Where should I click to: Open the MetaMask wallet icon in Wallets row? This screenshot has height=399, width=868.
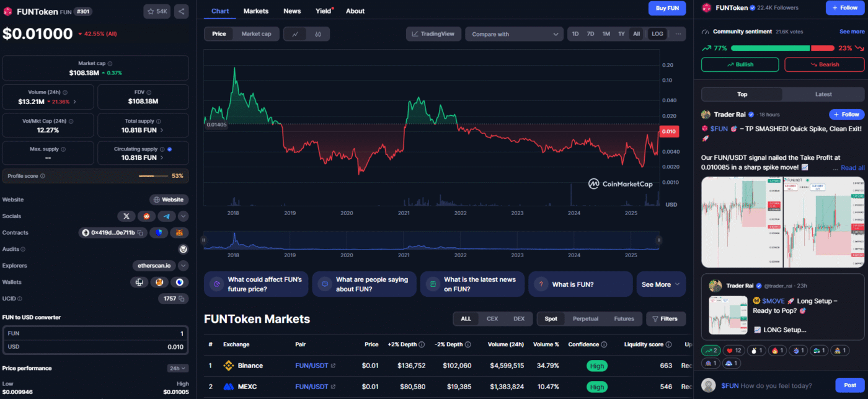[159, 282]
